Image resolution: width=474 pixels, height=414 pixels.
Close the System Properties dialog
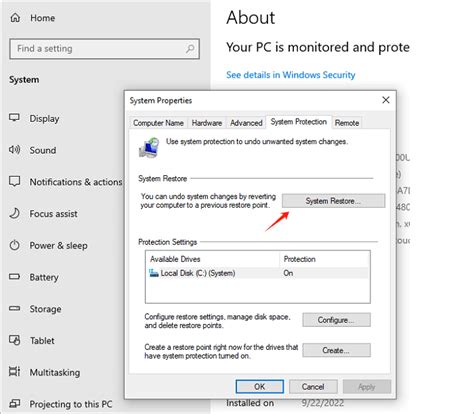point(386,100)
